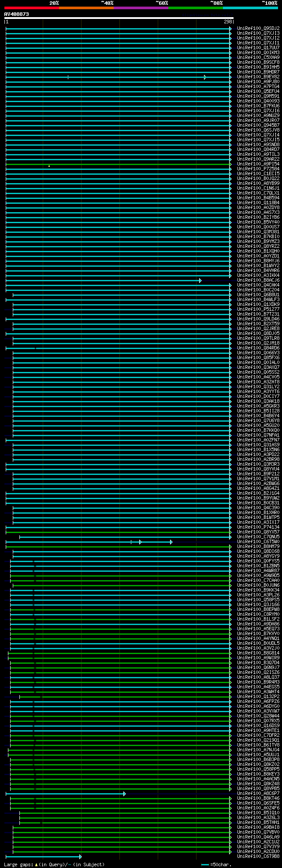Viewport: 282px width, 868px height.
Task: Select label UniRef100_B8G814
Action: pos(258,653)
